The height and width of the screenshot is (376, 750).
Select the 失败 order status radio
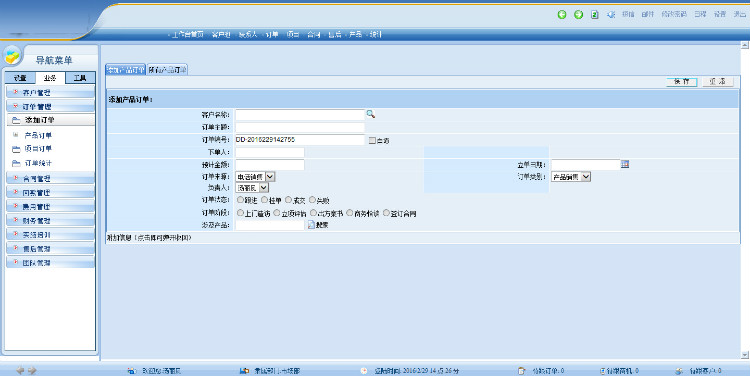tap(312, 199)
